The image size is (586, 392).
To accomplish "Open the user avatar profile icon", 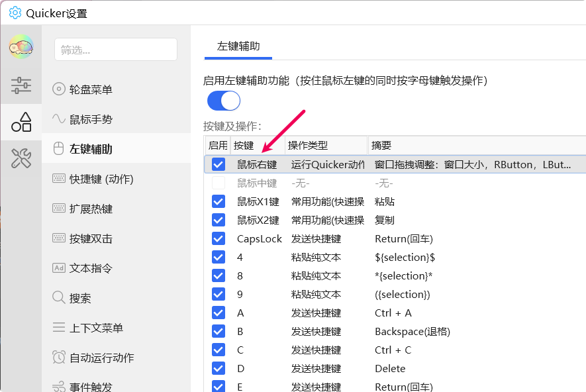I will 21,47.
